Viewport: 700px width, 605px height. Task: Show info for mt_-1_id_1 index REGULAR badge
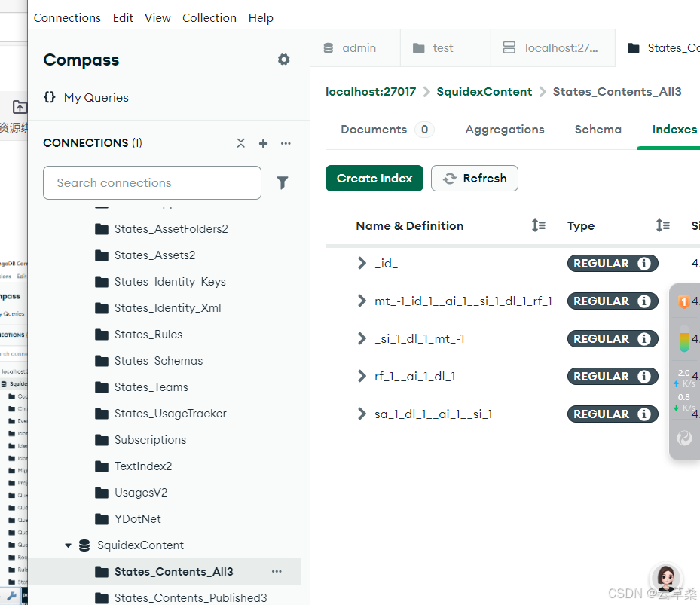(643, 301)
